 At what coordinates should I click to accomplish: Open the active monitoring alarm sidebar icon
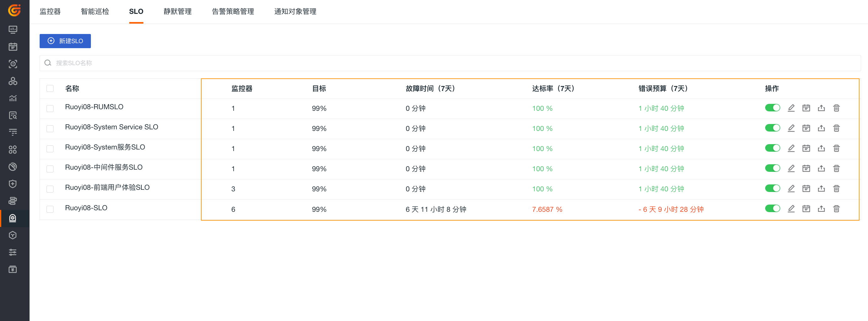(13, 218)
